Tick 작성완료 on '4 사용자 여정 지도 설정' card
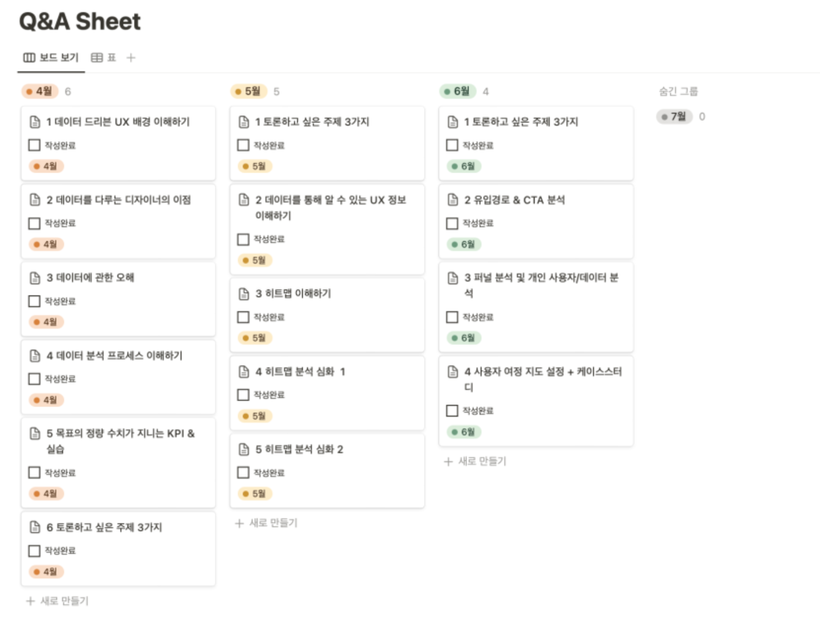820x634 pixels. coord(452,411)
